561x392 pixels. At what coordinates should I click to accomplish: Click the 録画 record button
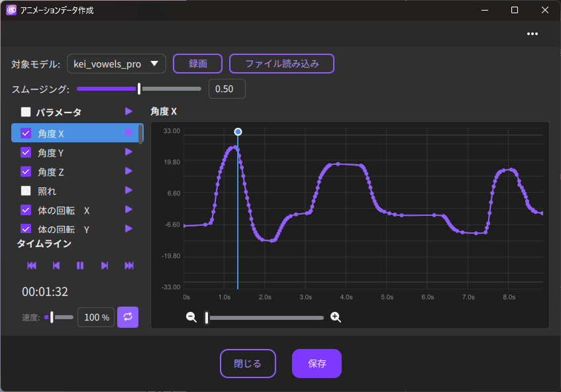(197, 64)
